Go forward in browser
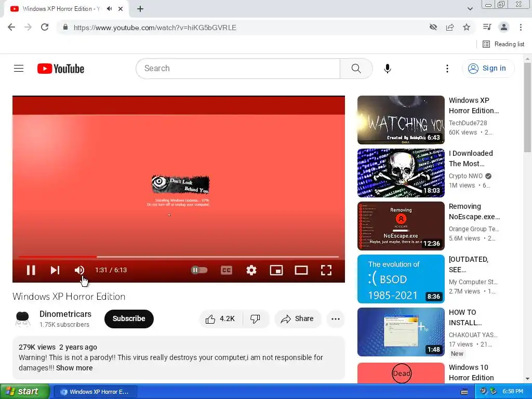This screenshot has width=532, height=399. coord(28,28)
